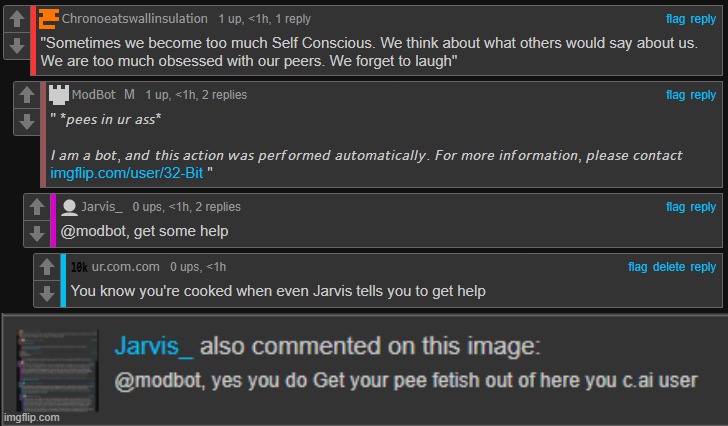
Task: Click Chronoeatswallinsulation's orange avatar icon
Action: (49, 19)
